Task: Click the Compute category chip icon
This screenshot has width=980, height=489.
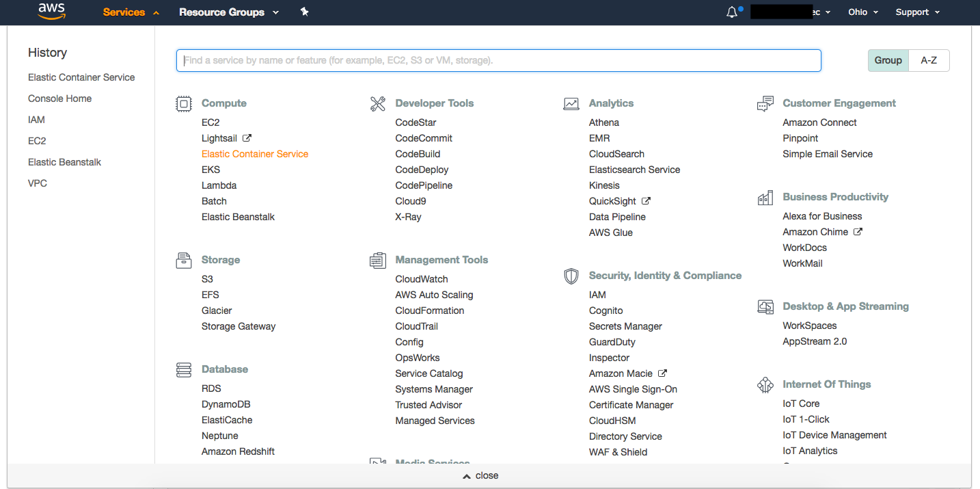Action: 184,104
